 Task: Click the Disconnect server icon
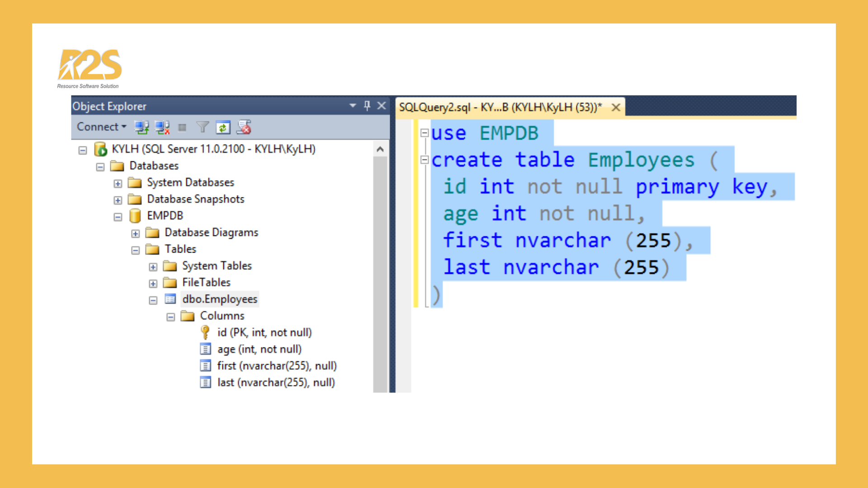(162, 127)
